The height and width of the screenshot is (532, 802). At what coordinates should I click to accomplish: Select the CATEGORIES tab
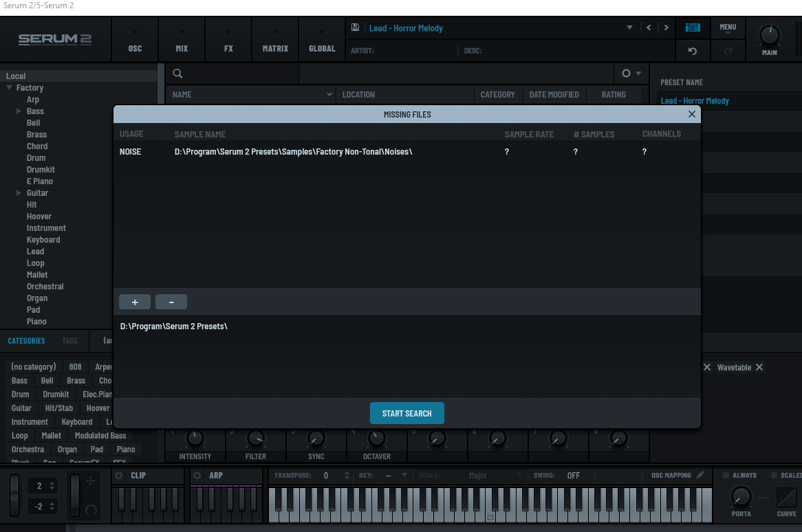(x=27, y=341)
